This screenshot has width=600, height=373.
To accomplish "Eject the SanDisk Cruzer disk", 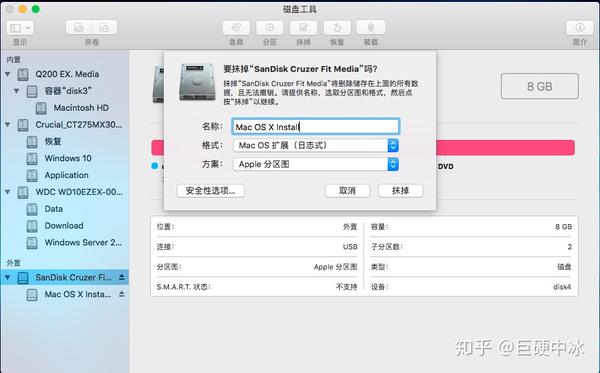I will [x=122, y=277].
